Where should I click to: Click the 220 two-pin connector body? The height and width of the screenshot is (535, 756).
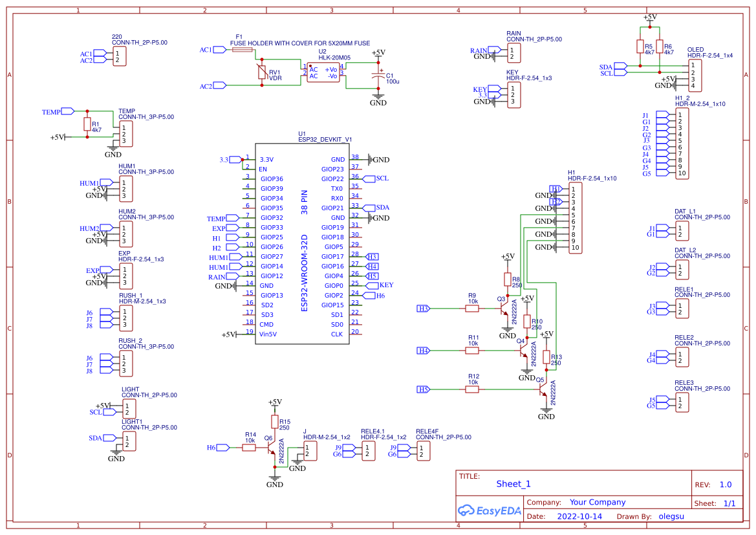pos(119,56)
